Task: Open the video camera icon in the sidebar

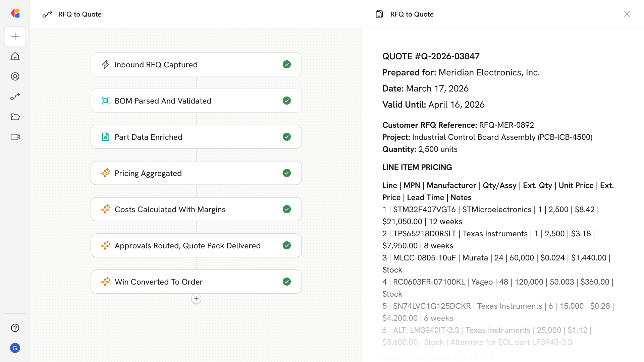Action: pos(15,137)
